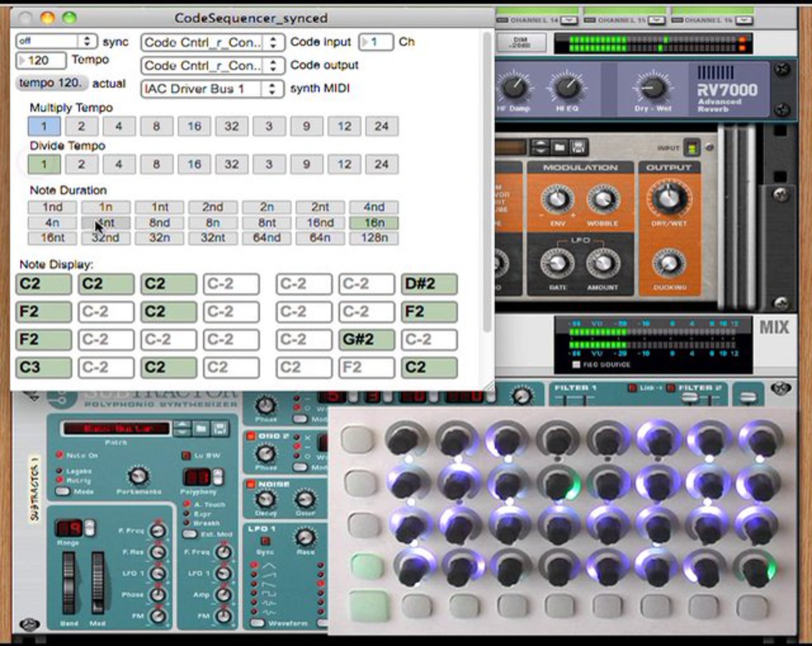Click the effect unit's save patch icon
The width and height of the screenshot is (812, 646).
coord(578,147)
